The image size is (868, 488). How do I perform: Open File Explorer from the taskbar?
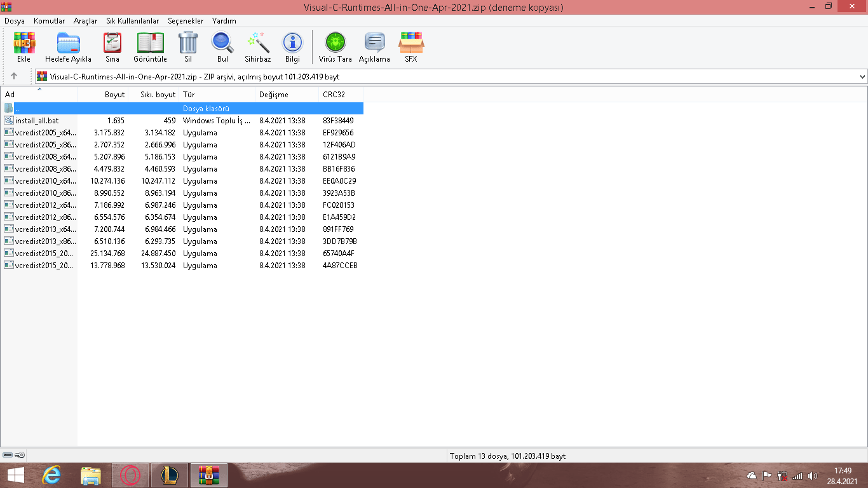(x=91, y=475)
